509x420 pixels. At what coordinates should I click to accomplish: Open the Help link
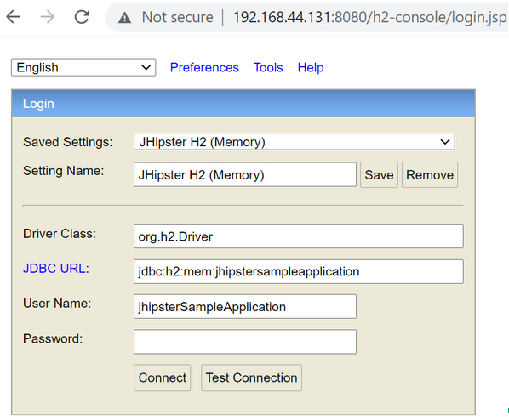click(x=311, y=67)
